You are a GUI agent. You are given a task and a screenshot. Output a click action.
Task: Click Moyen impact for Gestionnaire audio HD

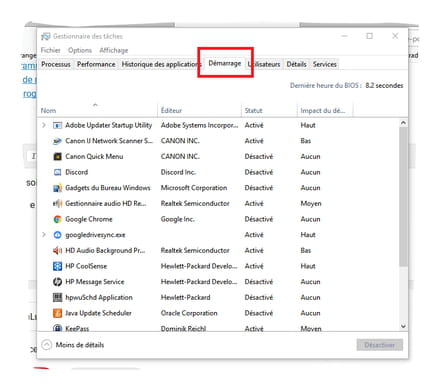pos(311,204)
